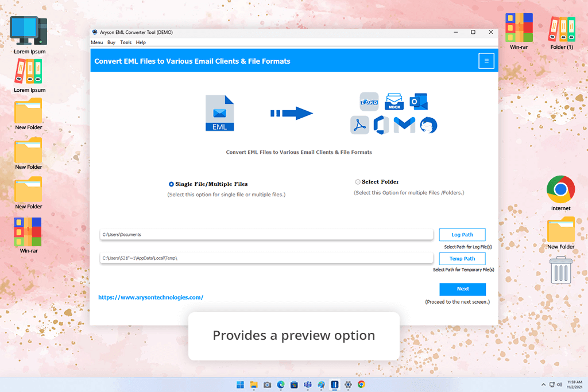Close the Aryson EML Converter window

tap(491, 32)
